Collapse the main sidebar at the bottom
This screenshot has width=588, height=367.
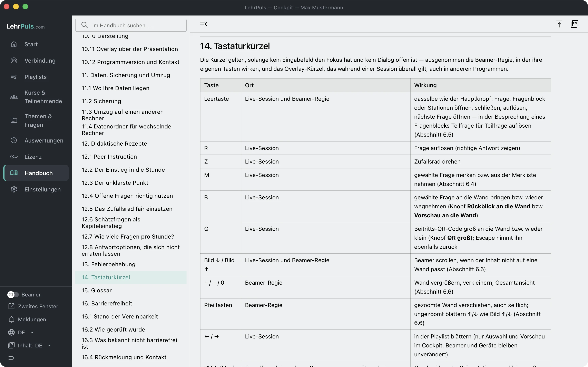[11, 358]
